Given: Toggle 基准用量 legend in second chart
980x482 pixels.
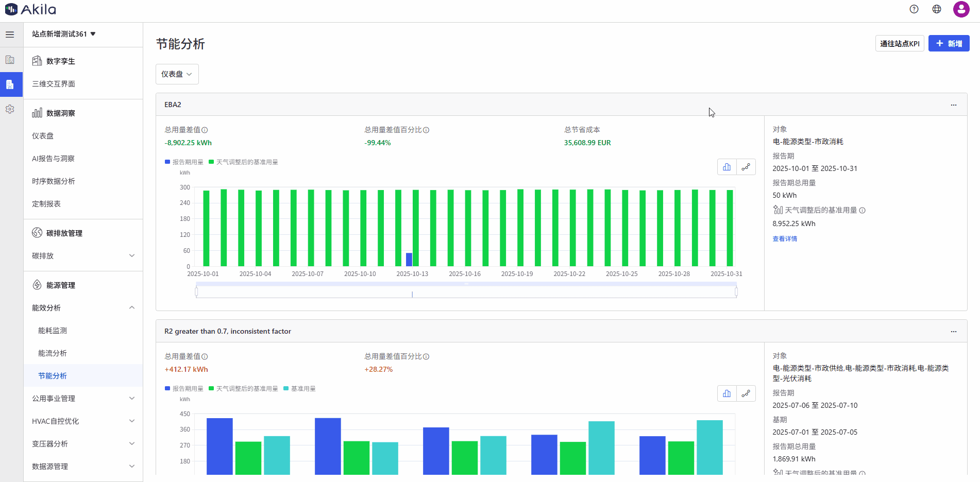Looking at the screenshot, I should click(299, 389).
